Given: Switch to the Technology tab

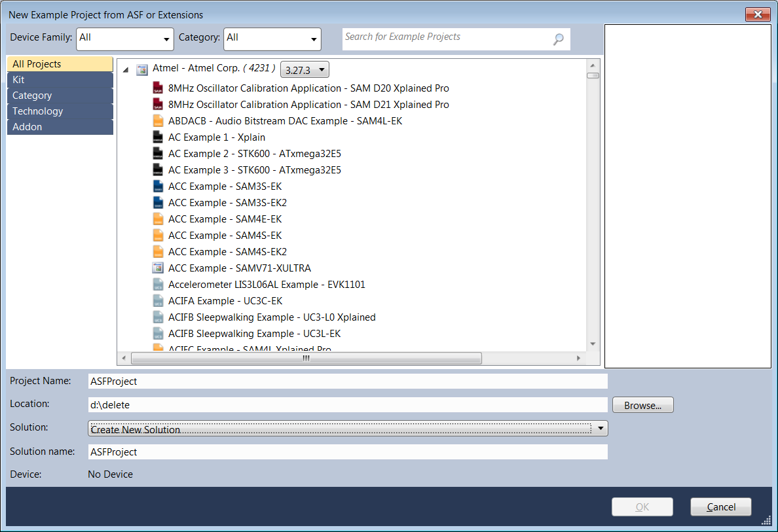Looking at the screenshot, I should click(x=60, y=111).
